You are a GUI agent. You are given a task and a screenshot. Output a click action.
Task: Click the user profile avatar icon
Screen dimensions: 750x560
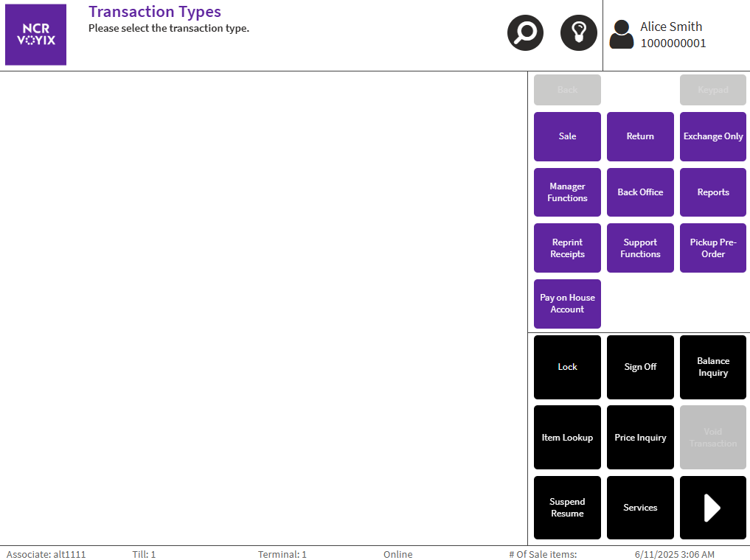pyautogui.click(x=622, y=35)
